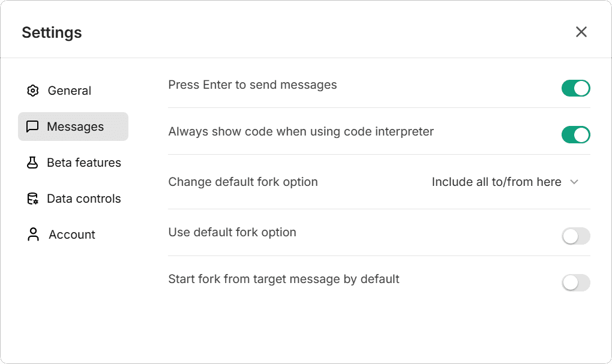Disable Press Enter to send messages

[575, 88]
